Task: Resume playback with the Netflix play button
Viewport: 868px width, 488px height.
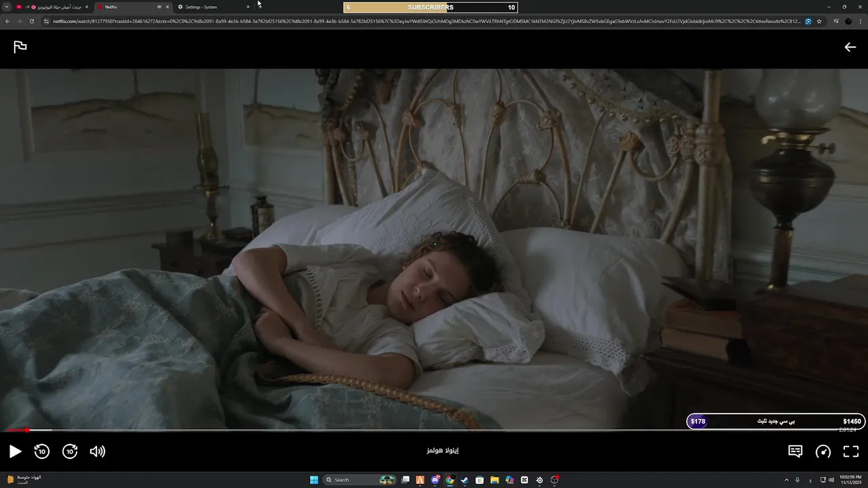Action: (15, 451)
